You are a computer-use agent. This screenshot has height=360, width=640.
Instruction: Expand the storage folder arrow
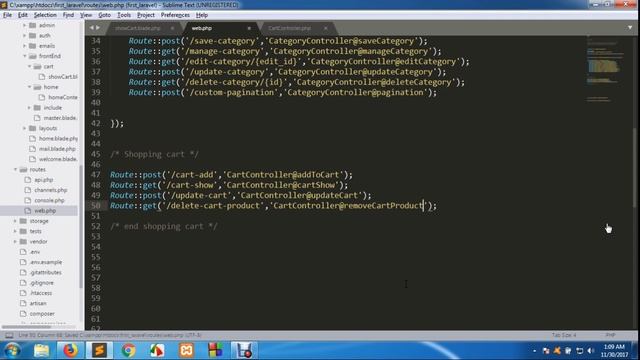click(16, 221)
